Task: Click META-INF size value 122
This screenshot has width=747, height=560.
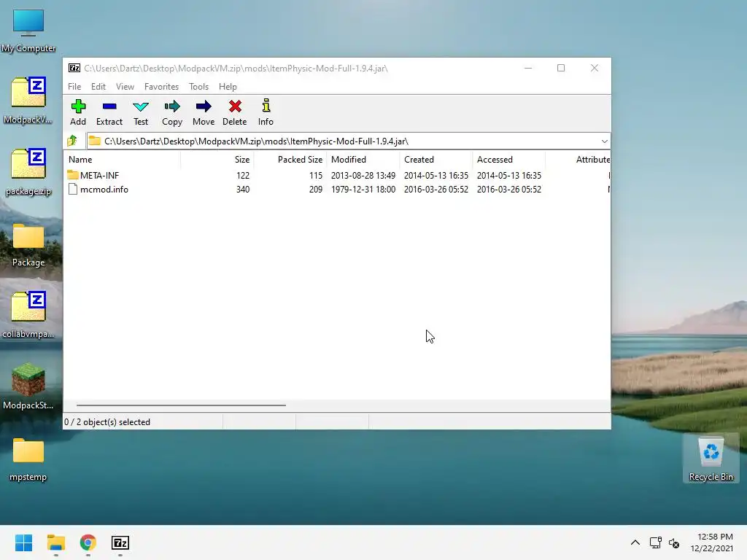Action: [x=243, y=175]
